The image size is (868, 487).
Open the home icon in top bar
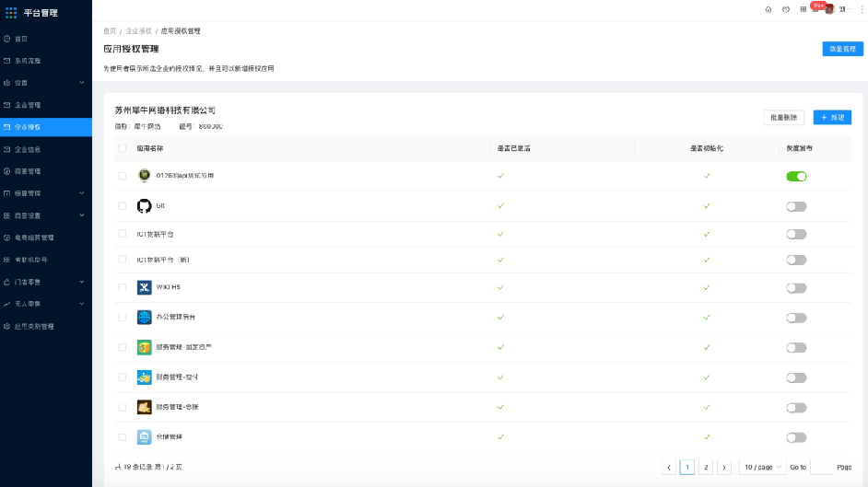(768, 9)
